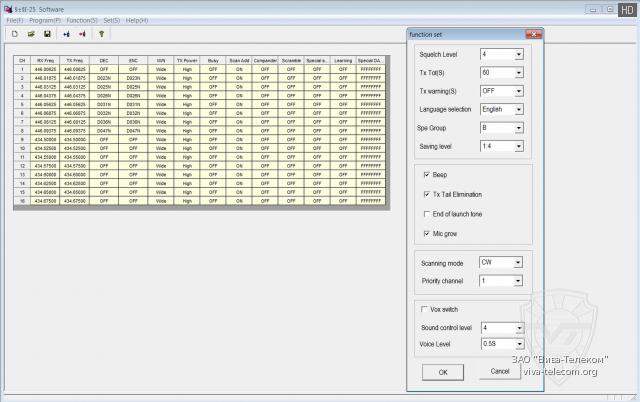640x402 pixels.
Task: Open the Voice Level dropdown
Action: coord(520,344)
